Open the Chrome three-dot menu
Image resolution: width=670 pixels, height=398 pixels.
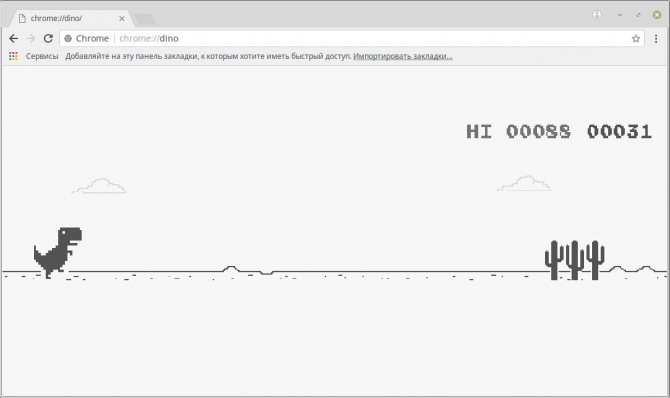[656, 38]
